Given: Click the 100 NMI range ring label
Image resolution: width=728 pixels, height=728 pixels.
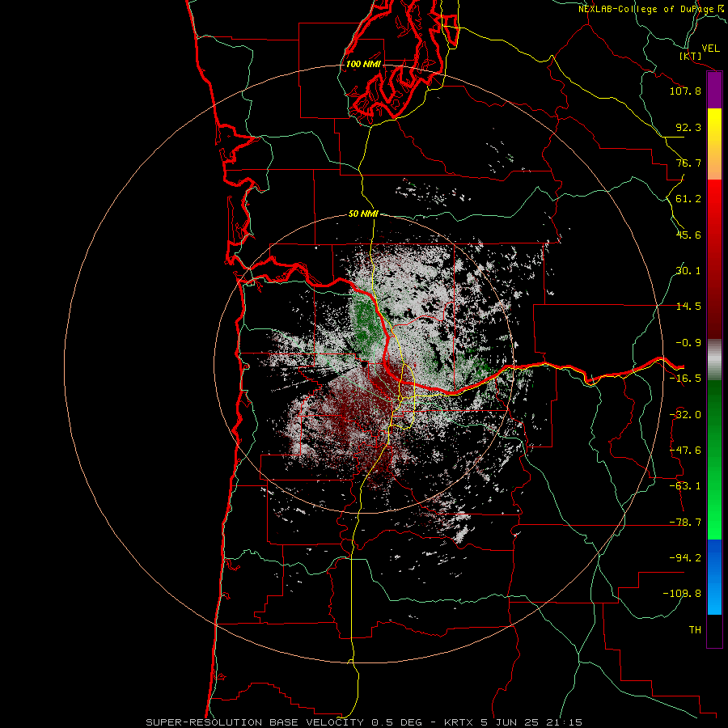Looking at the screenshot, I should [363, 64].
